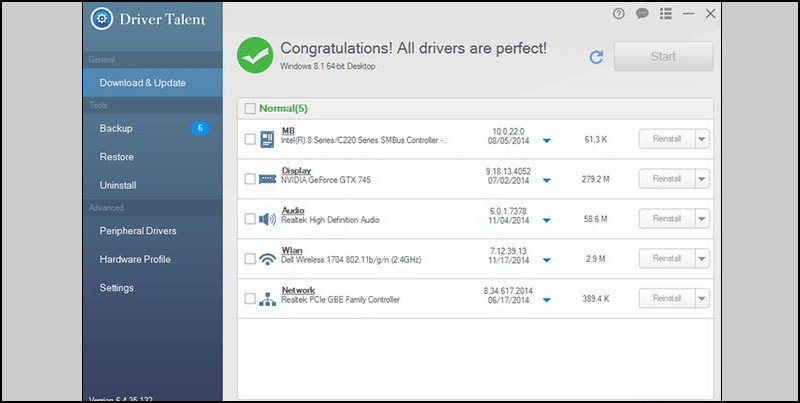Screen dimensions: 800x403
Task: Open Reinstall options arrow for Wlan row
Action: tap(702, 259)
